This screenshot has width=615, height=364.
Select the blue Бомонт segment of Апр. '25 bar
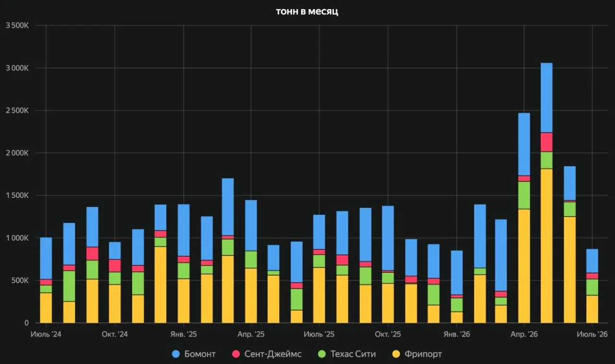[x=251, y=226]
